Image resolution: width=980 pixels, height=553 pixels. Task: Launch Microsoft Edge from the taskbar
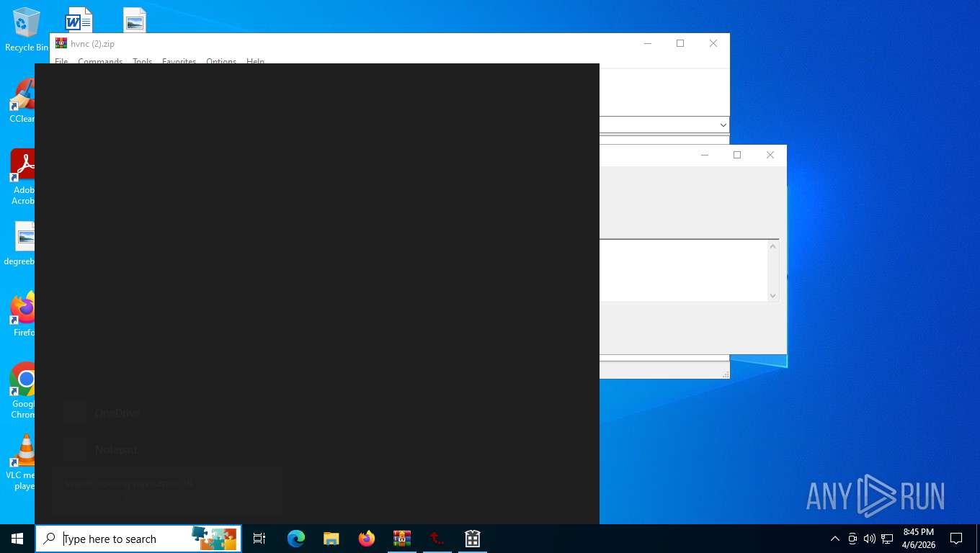pyautogui.click(x=296, y=539)
